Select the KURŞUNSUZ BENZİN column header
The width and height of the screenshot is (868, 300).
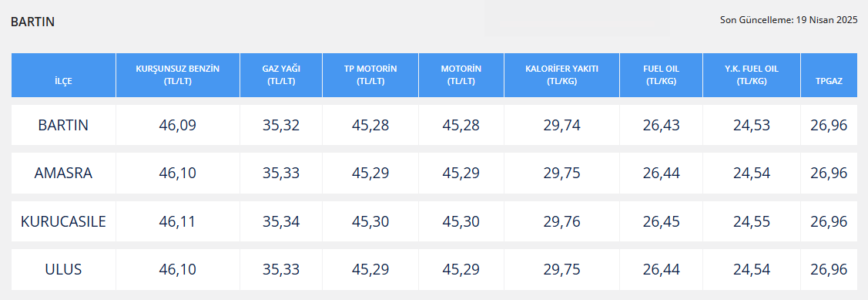178,76
